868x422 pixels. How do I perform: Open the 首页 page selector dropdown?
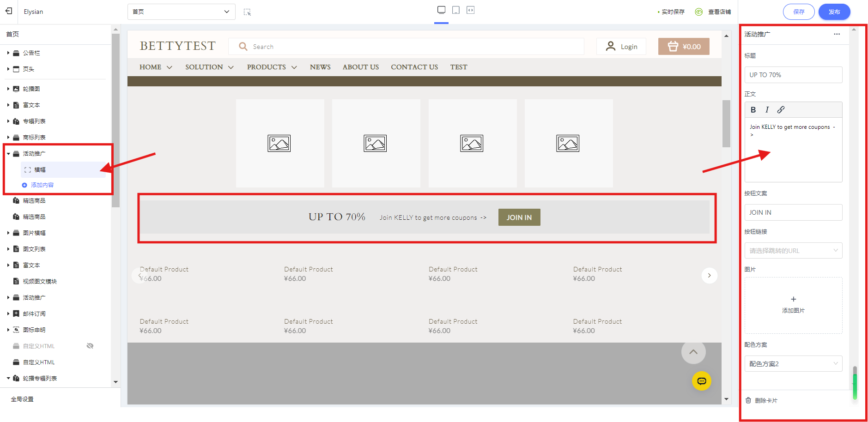[x=181, y=12]
